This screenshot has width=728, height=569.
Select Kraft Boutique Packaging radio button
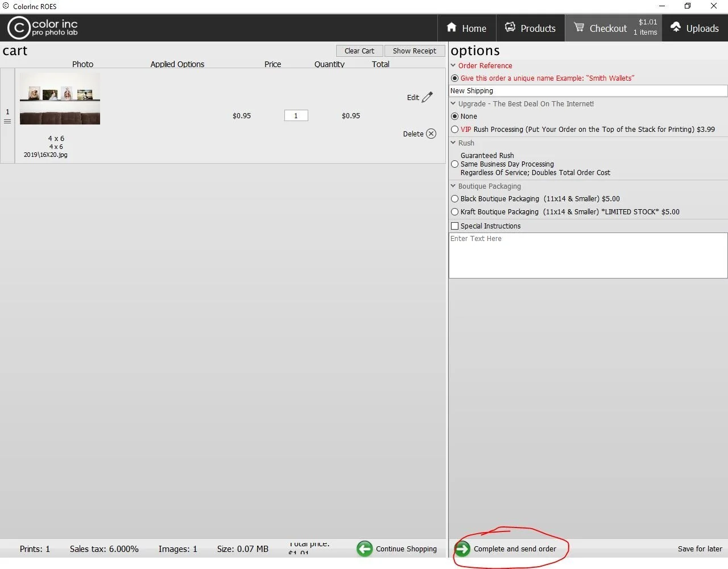pyautogui.click(x=454, y=212)
